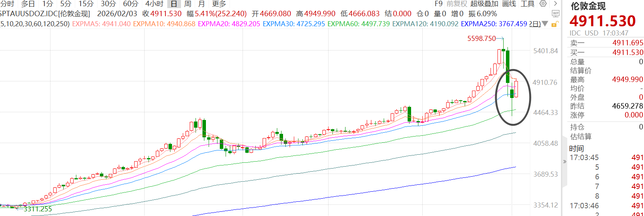Click EXPMA20: 4829.205 indicator label

(229, 24)
